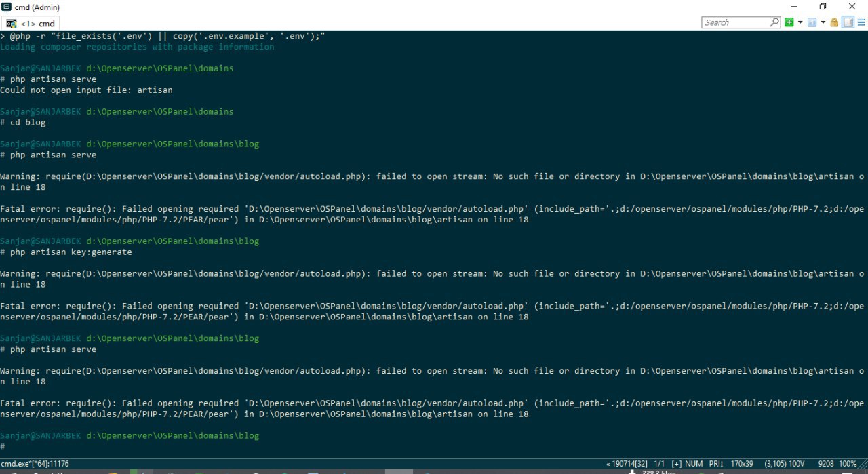
Task: Click the magnifier icon in search box
Action: click(x=775, y=22)
